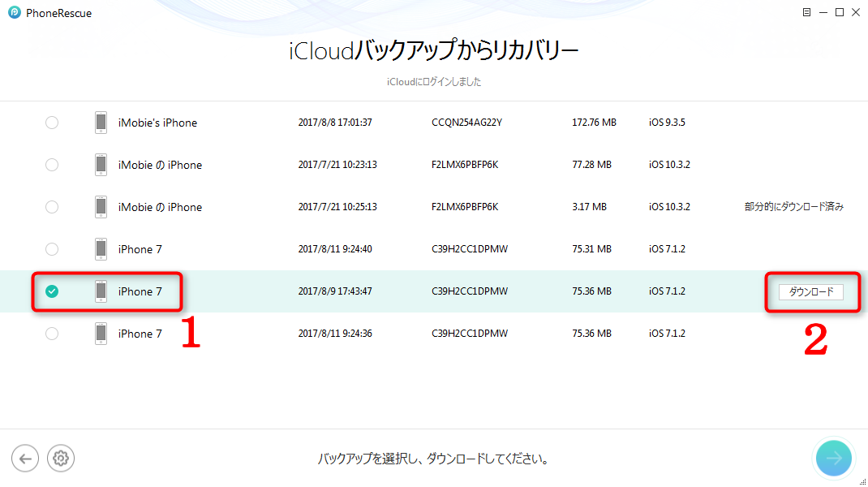Click phone icon in 2017/8/11 9:24:36 row
Screen dimensions: 868x487
click(x=101, y=333)
